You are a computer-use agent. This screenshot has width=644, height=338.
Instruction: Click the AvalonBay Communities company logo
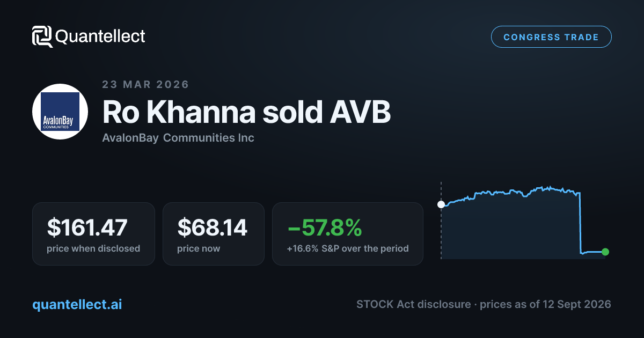[x=61, y=112]
